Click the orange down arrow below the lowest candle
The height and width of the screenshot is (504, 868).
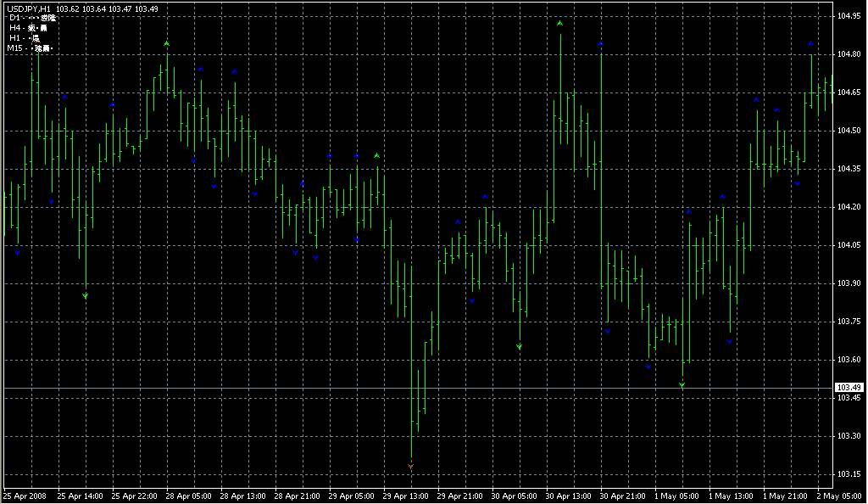411,467
